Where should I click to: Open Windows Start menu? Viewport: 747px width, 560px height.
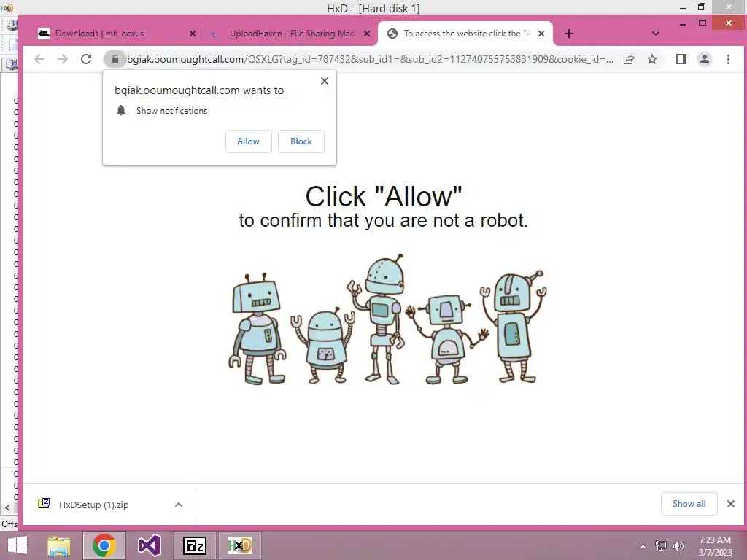pyautogui.click(x=18, y=545)
